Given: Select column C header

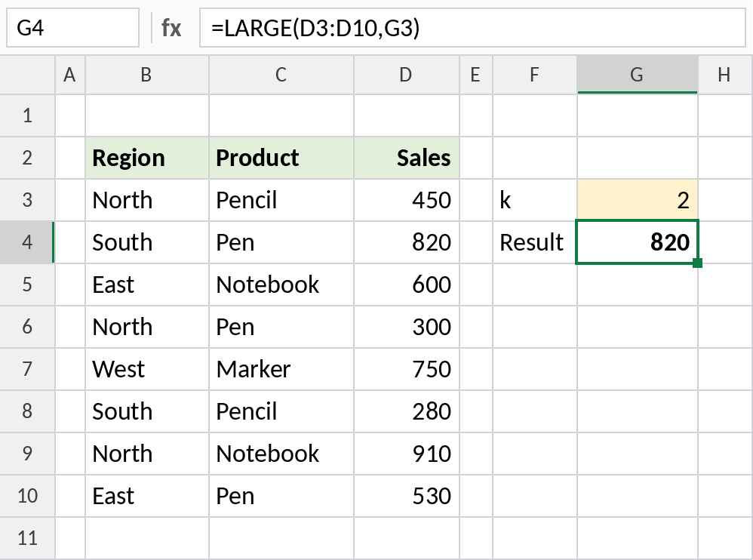Looking at the screenshot, I should [x=281, y=75].
